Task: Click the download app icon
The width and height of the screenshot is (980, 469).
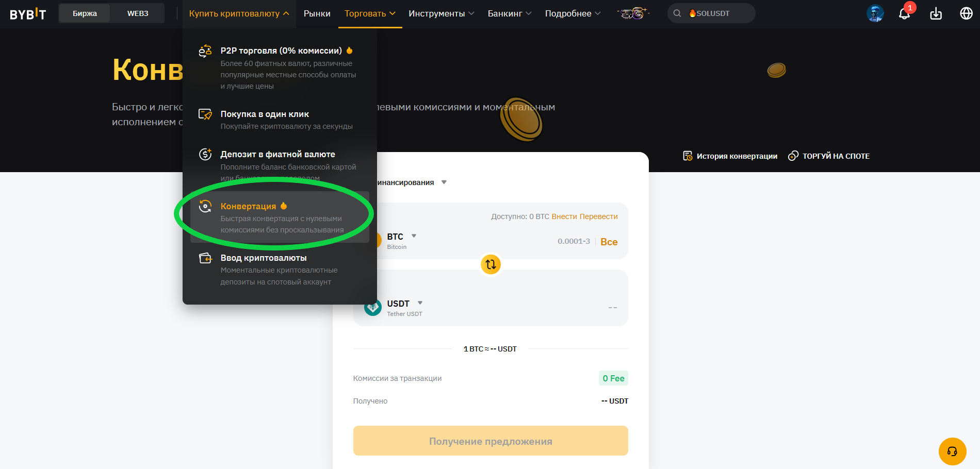Action: pos(936,13)
